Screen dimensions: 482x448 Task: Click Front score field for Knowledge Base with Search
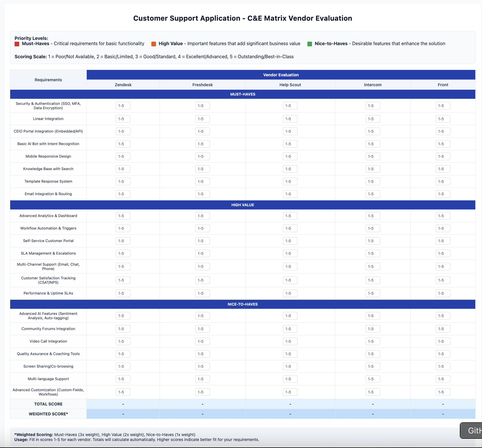[443, 169]
